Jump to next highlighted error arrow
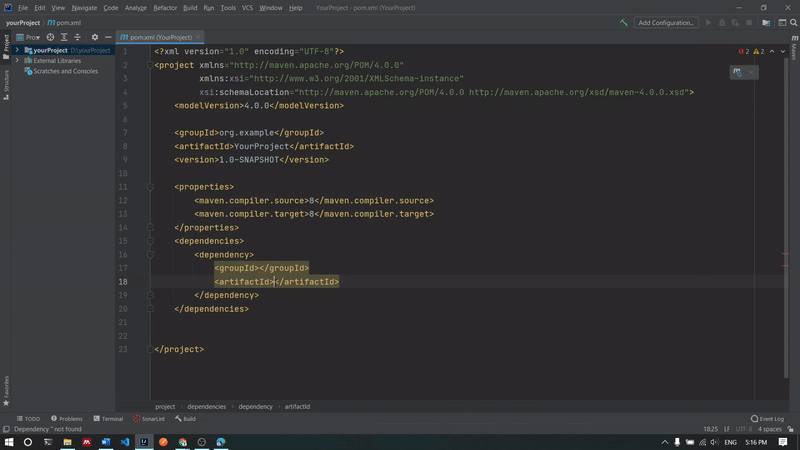800x450 pixels. (783, 52)
